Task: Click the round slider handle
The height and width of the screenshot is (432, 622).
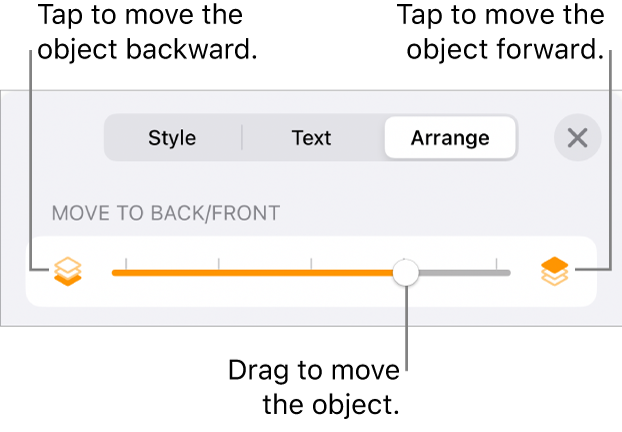Action: [x=406, y=272]
